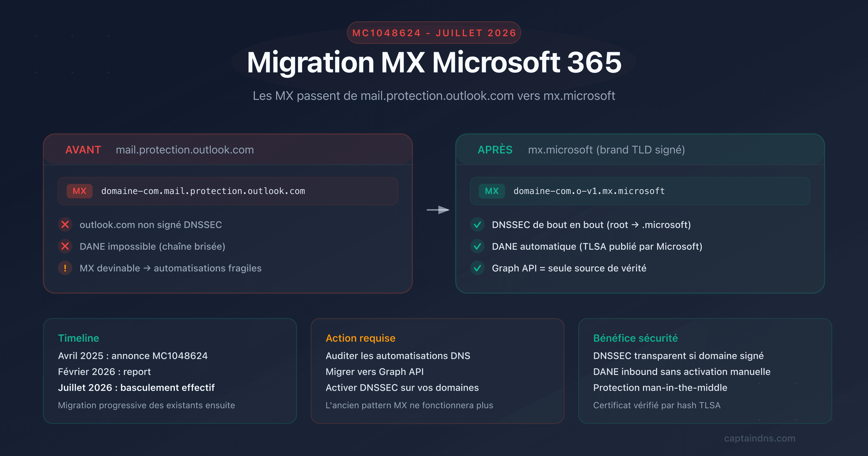Click the MX badge in the AVANT card

pos(79,191)
